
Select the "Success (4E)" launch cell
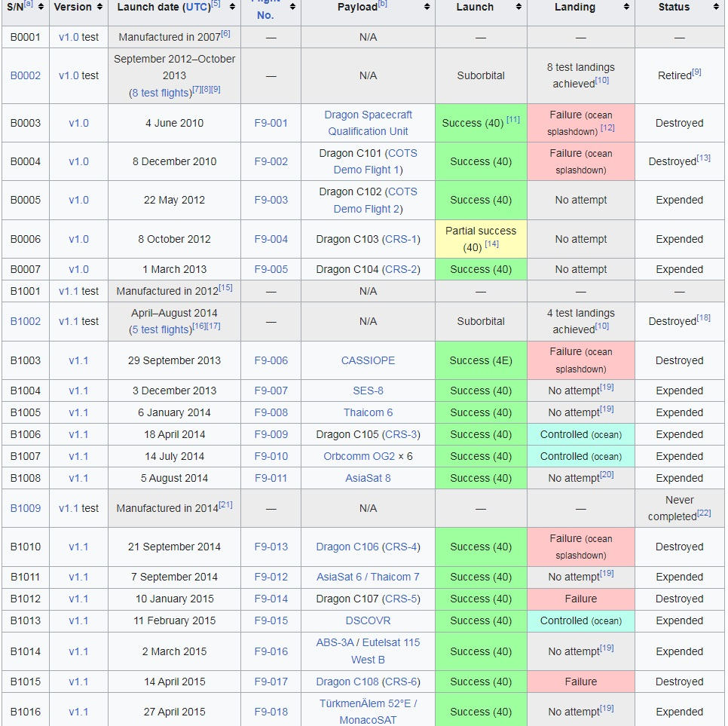[x=481, y=360]
